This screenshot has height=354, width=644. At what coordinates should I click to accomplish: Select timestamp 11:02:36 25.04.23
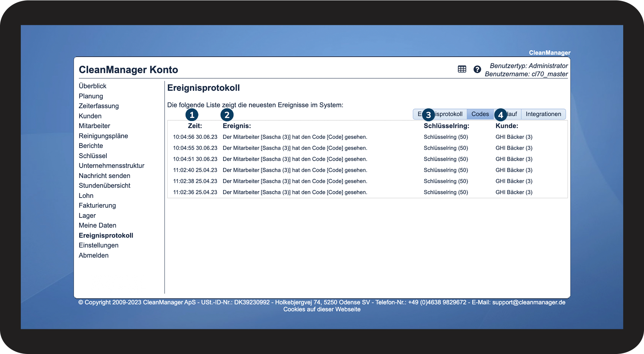195,192
